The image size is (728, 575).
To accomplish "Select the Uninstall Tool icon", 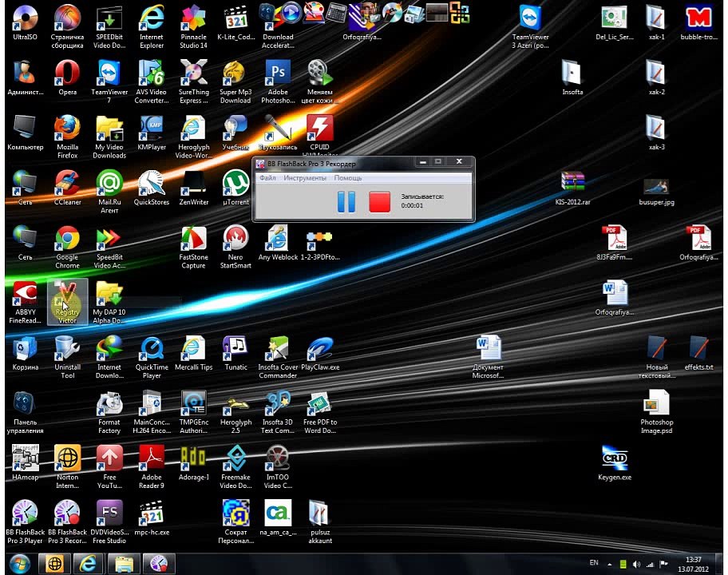I will point(67,357).
